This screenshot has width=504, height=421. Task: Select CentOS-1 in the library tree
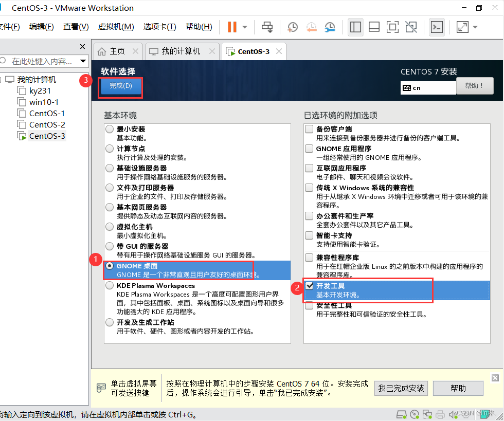(x=47, y=114)
